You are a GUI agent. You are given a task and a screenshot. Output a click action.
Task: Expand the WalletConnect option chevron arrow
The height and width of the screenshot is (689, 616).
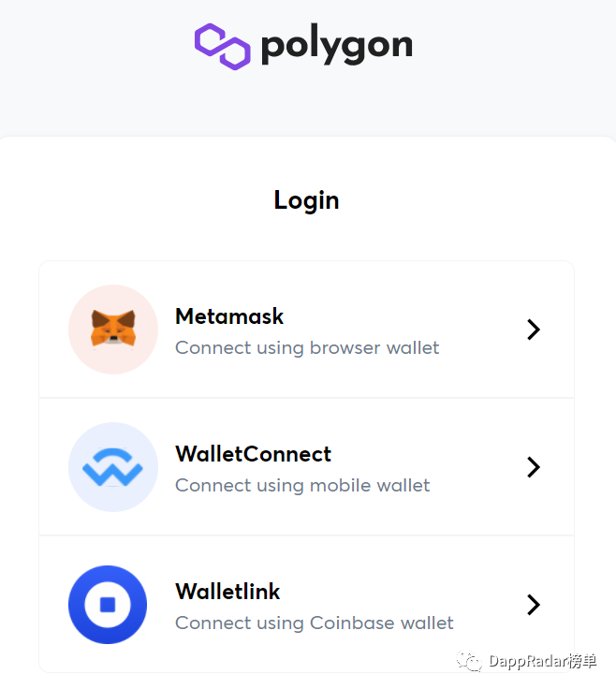pos(534,467)
